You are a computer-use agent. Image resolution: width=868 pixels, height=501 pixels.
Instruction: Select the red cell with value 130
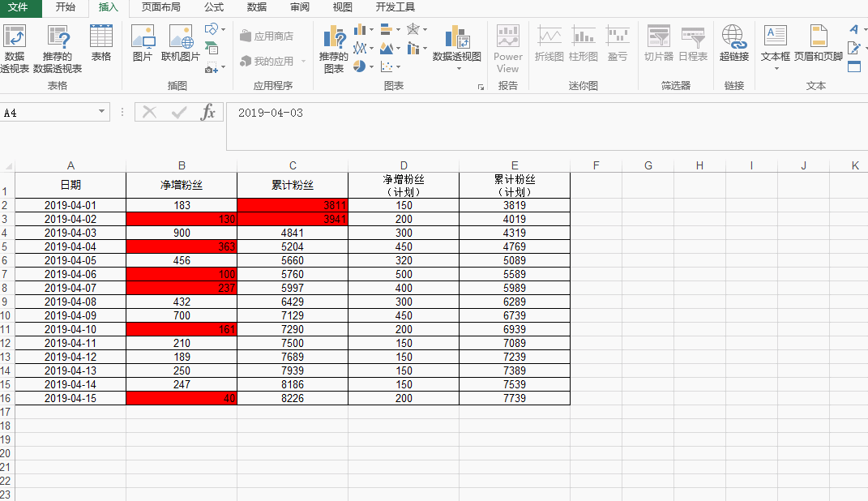[182, 219]
